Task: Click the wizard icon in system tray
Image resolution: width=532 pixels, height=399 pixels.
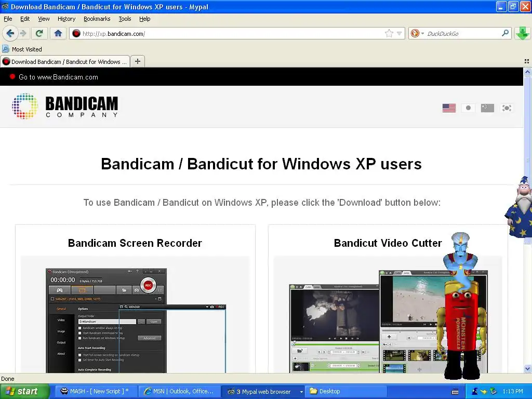Action: pyautogui.click(x=475, y=391)
